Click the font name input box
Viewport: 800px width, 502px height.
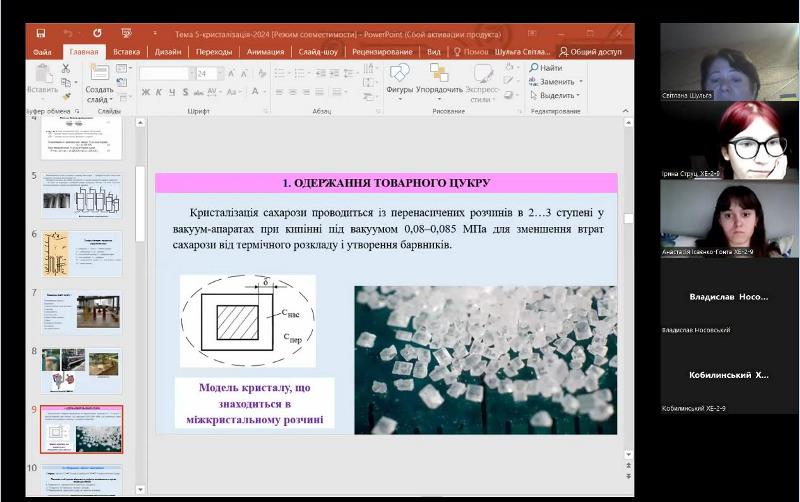(x=164, y=73)
